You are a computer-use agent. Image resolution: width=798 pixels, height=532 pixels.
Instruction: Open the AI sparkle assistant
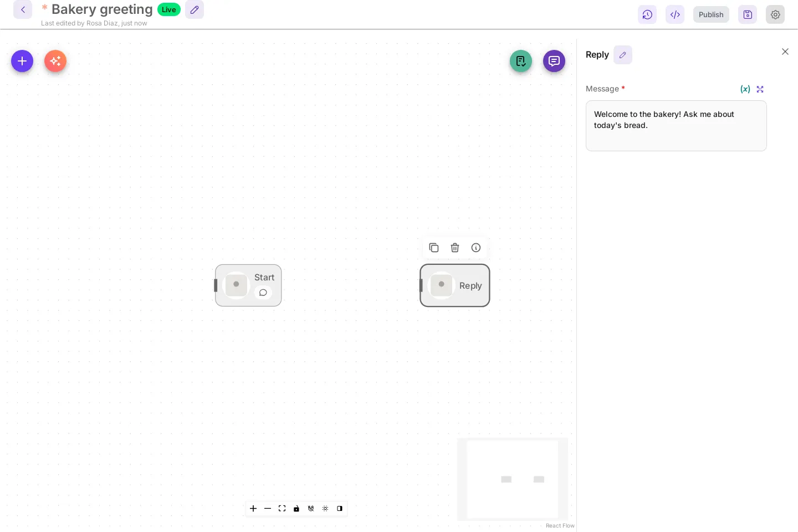(55, 61)
